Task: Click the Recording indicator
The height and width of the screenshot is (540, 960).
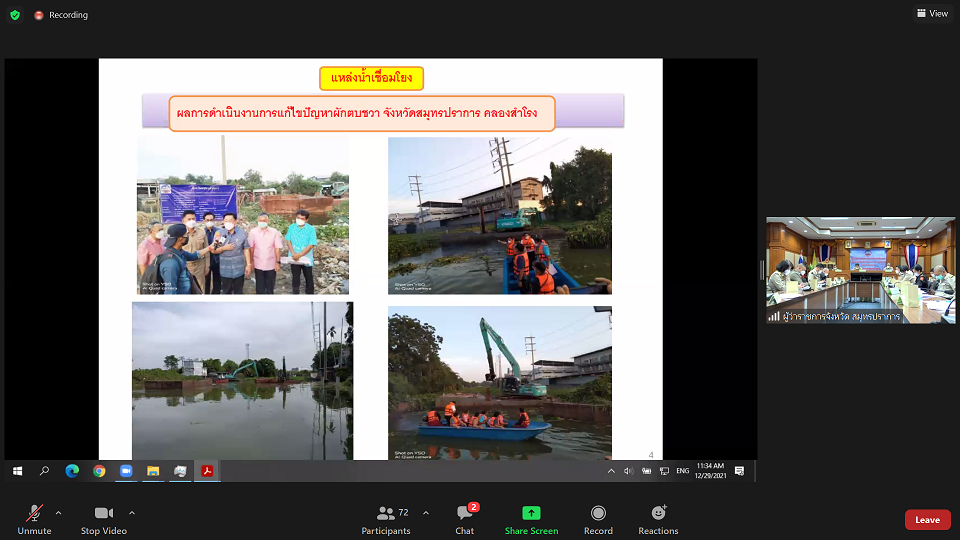Action: tap(61, 15)
